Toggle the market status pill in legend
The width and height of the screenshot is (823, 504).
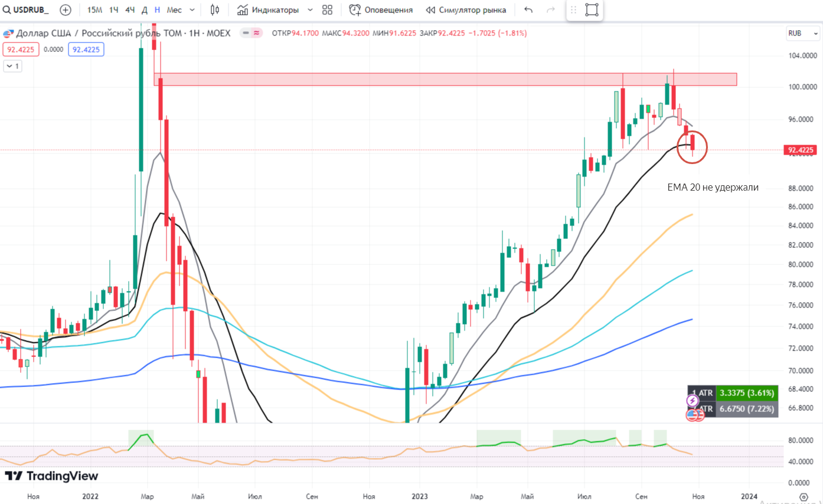(x=252, y=33)
